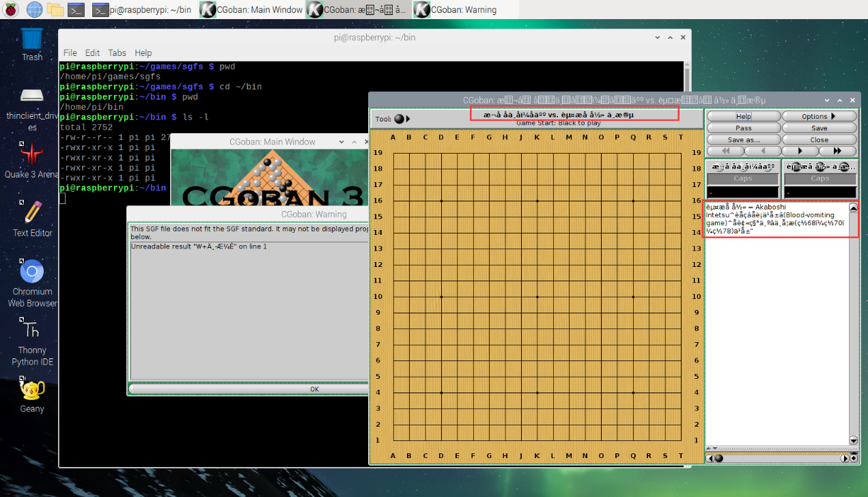Click OK in the CGoban Warning dialog

315,389
